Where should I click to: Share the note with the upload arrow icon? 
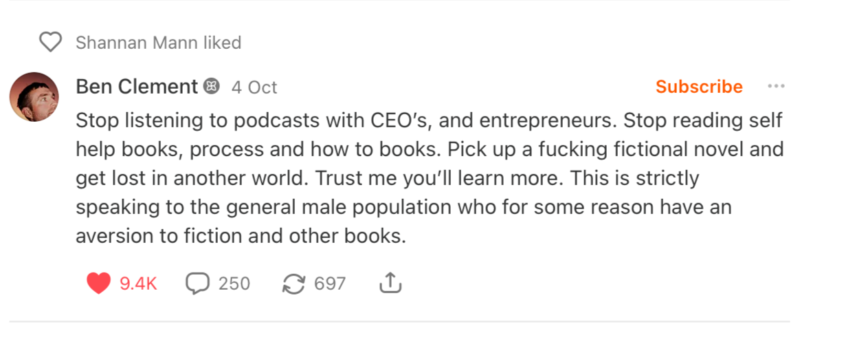[390, 282]
